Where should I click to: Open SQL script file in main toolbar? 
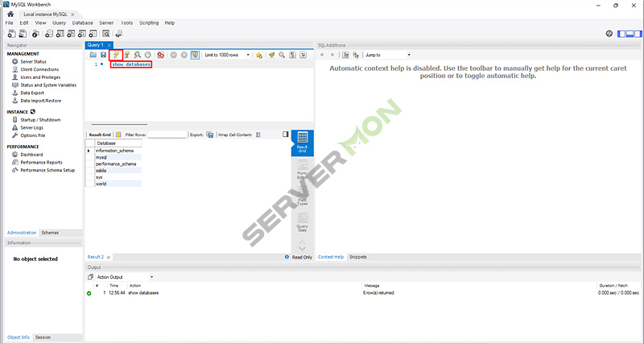[x=23, y=34]
